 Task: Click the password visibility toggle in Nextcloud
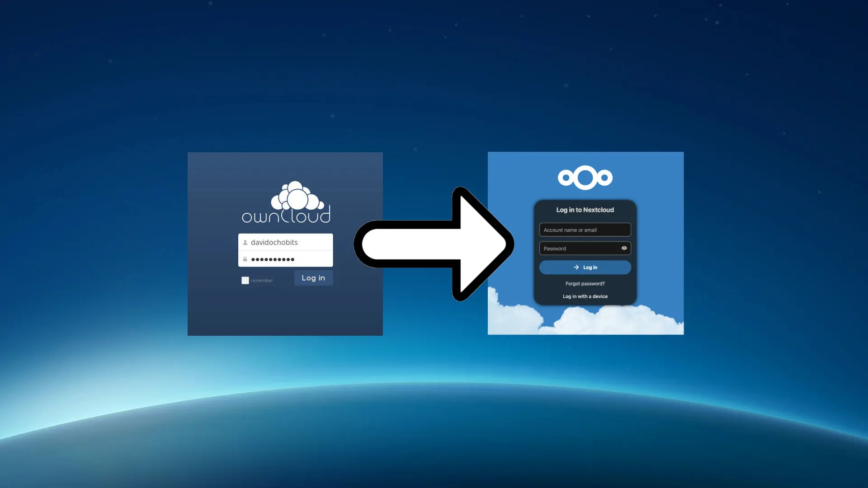tap(624, 248)
